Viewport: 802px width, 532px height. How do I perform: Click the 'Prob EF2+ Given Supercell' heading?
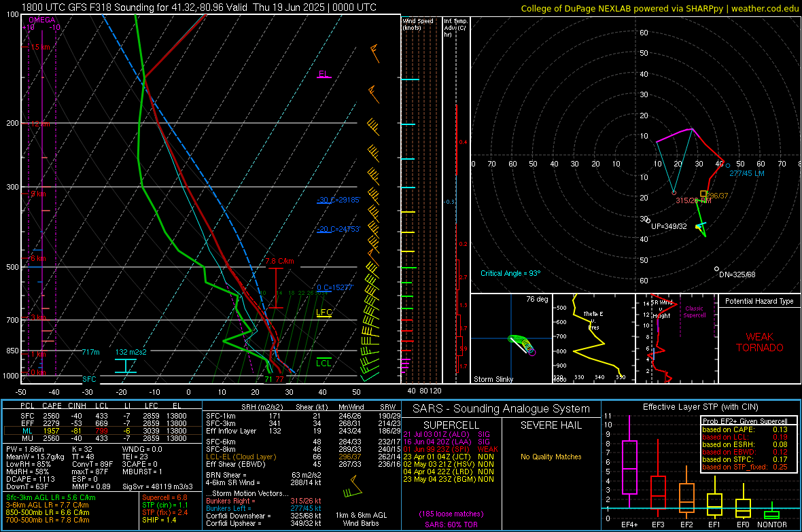pos(745,421)
